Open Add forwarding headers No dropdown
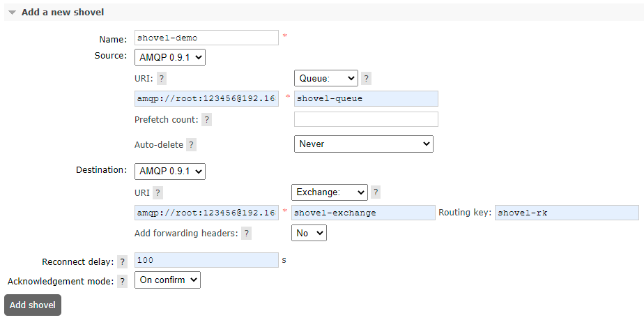Screen dimensions: 644x320 pyautogui.click(x=309, y=233)
